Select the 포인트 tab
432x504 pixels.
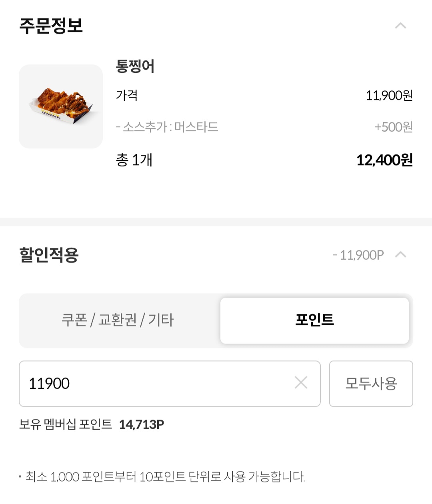(314, 320)
